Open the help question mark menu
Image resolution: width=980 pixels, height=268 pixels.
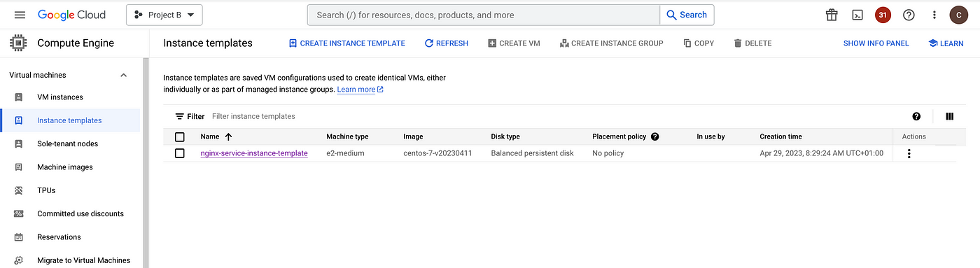point(909,15)
